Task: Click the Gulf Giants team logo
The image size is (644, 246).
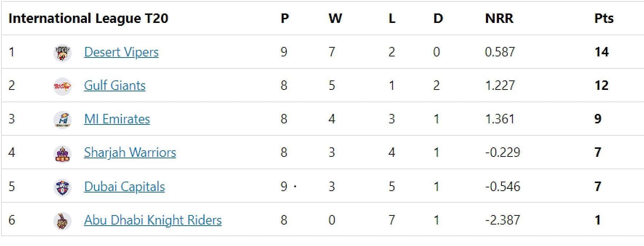Action: 62,86
